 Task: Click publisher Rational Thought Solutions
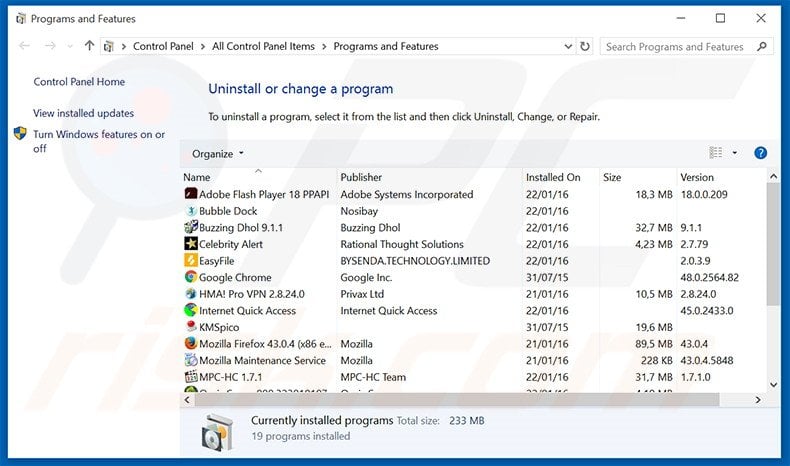point(402,244)
